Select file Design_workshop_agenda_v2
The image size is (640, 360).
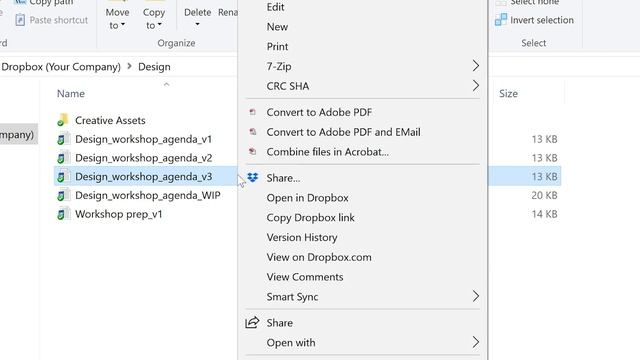point(143,158)
